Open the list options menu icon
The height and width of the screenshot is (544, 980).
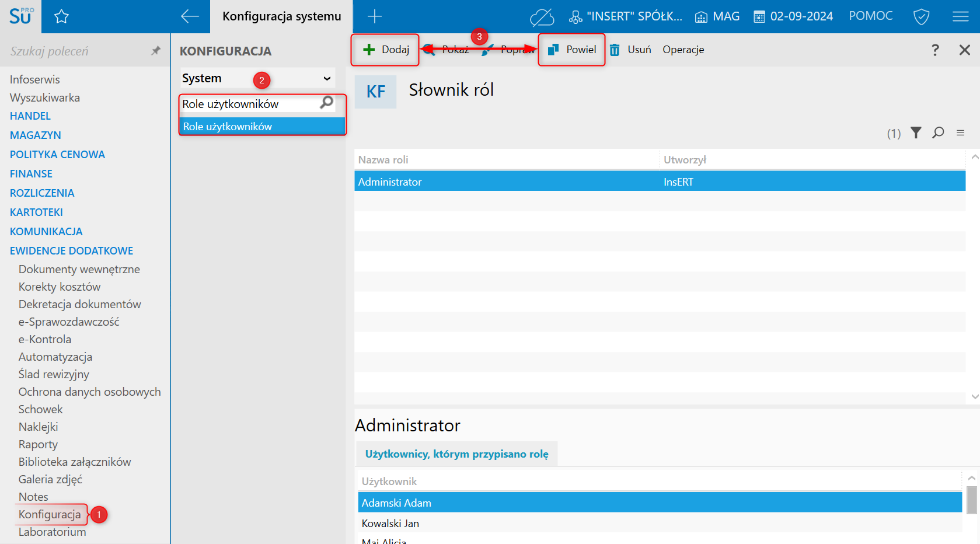960,133
